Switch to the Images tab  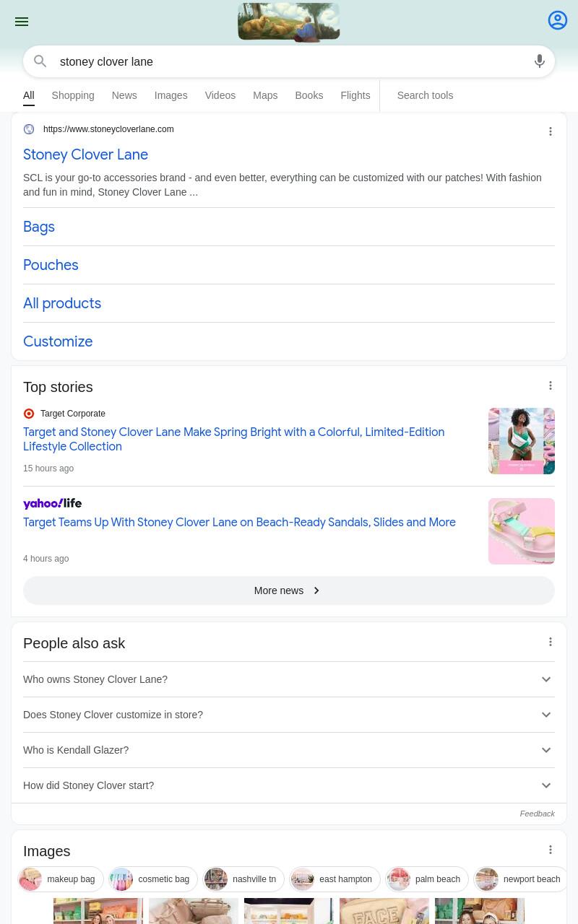pos(171,95)
